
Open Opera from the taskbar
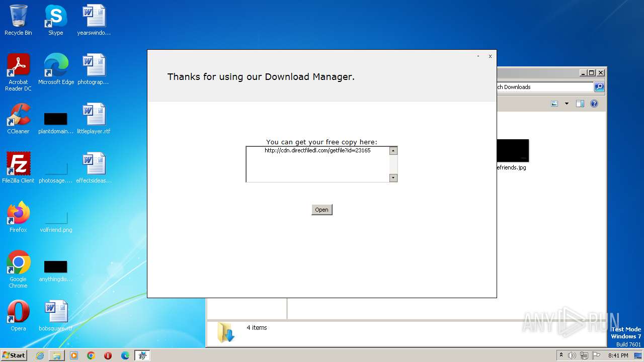pos(108,355)
